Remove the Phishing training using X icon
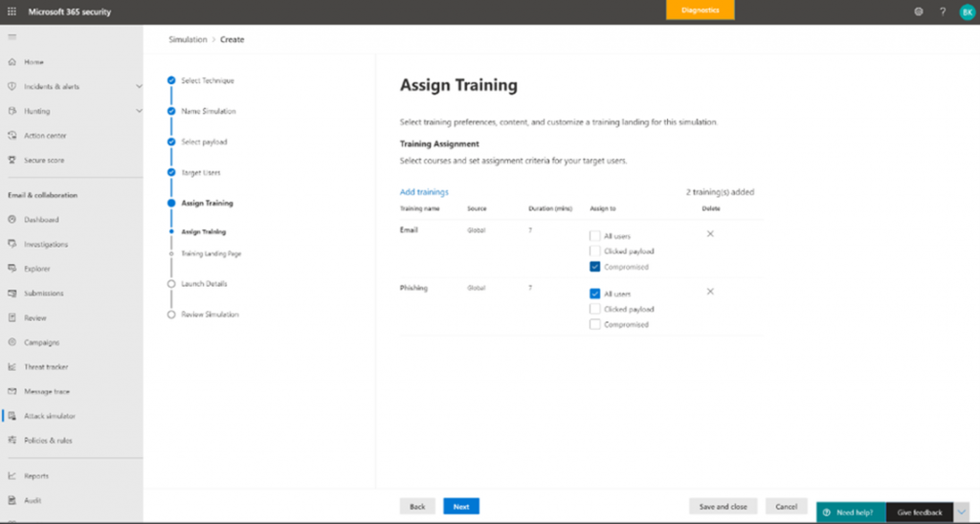Image resolution: width=980 pixels, height=524 pixels. [x=710, y=292]
